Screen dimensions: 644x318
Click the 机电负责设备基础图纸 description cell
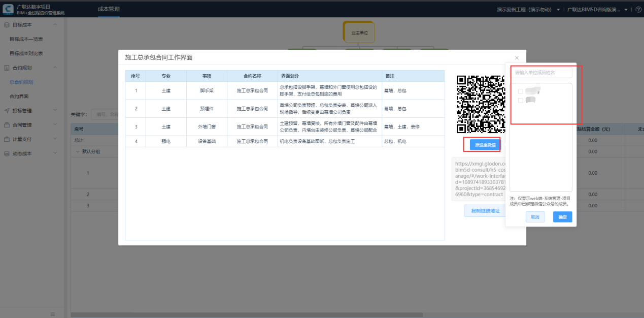330,141
